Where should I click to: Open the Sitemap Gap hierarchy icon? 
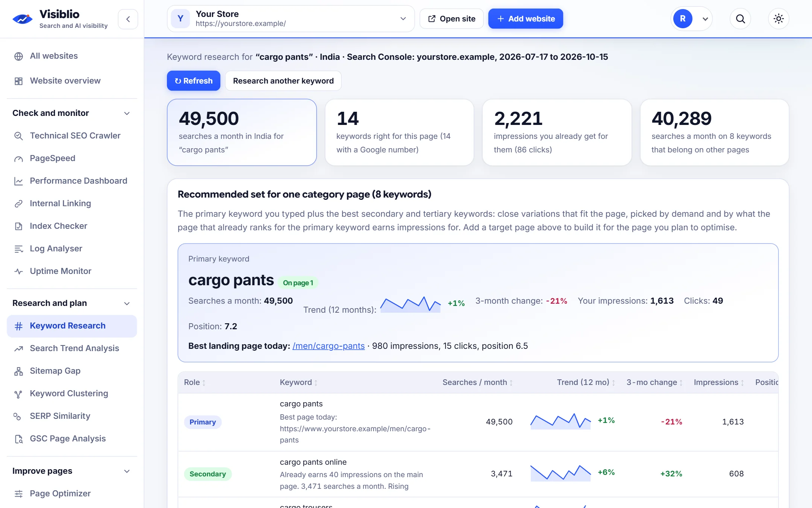click(18, 371)
